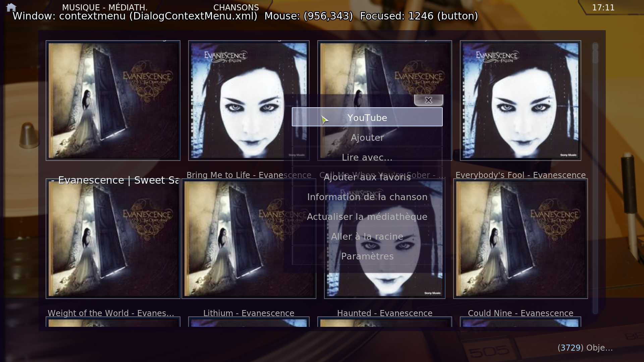The image size is (644, 362).
Task: Select Lithium song thumbnail
Action: point(249,239)
